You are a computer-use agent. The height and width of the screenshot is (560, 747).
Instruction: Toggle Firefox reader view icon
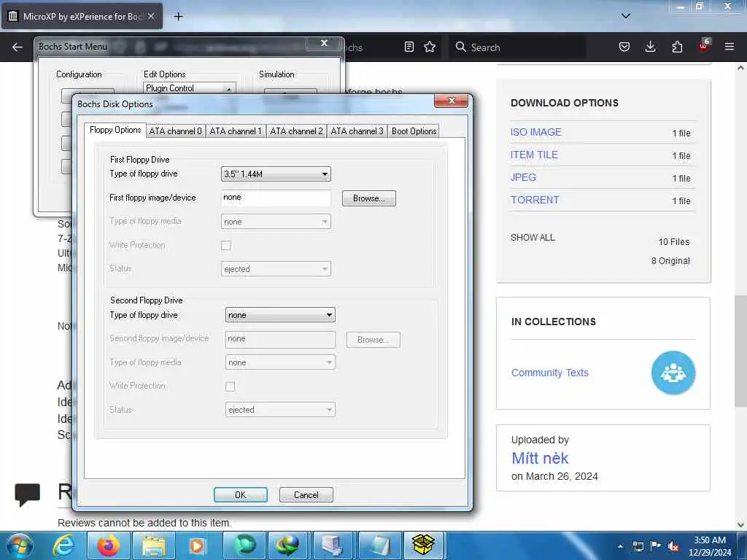click(x=409, y=47)
